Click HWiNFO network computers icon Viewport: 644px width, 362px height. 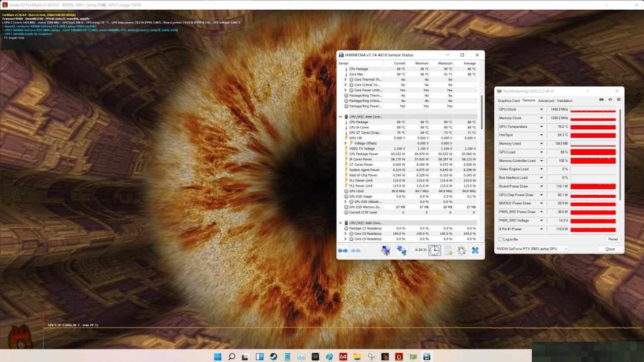click(402, 250)
